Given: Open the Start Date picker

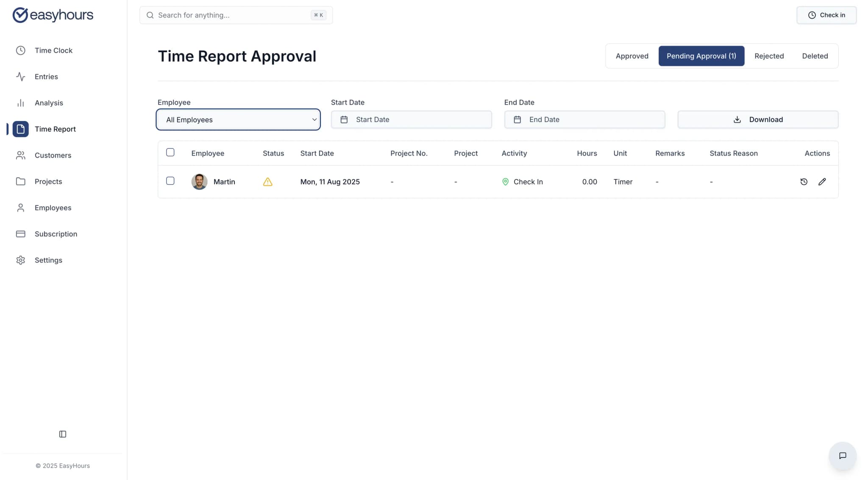Looking at the screenshot, I should [410, 120].
